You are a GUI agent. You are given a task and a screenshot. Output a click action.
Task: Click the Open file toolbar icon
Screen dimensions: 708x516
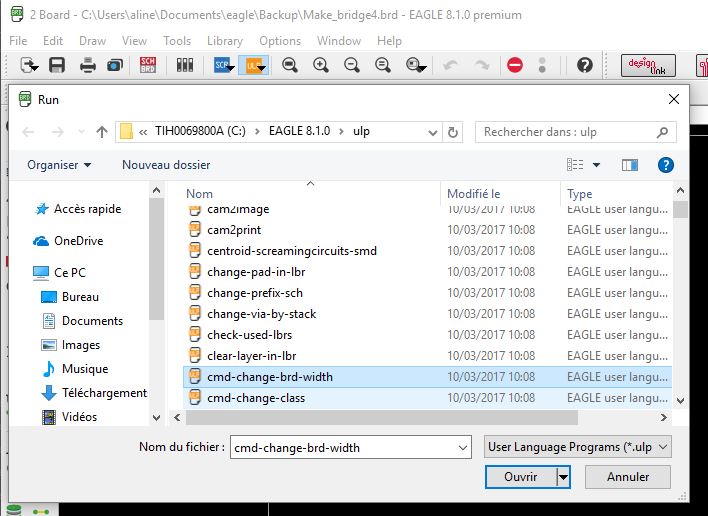[x=29, y=65]
